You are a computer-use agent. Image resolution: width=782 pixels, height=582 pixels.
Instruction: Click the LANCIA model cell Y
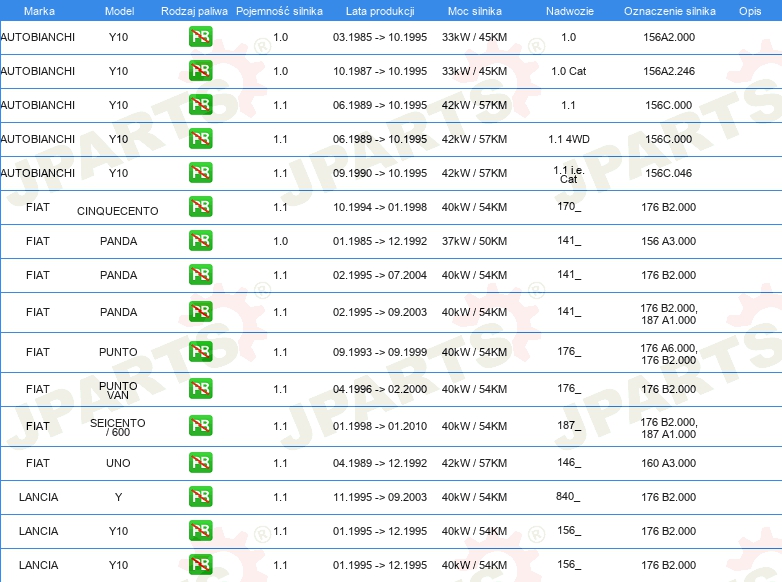(x=118, y=497)
